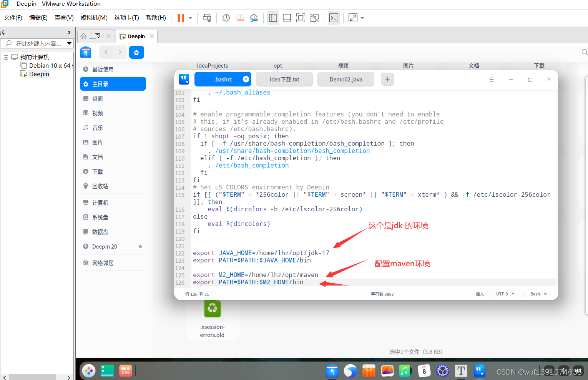Toggle the VMware library sidebar view
This screenshot has height=380, width=588.
tap(273, 18)
